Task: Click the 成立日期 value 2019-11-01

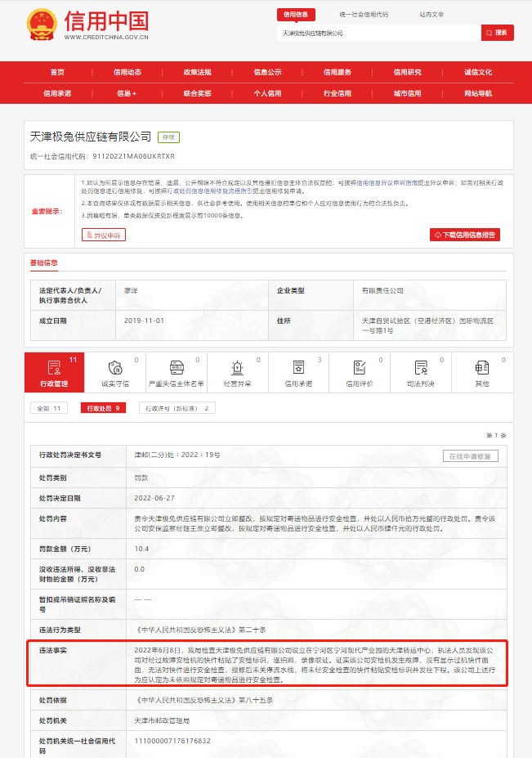Action: 144,321
